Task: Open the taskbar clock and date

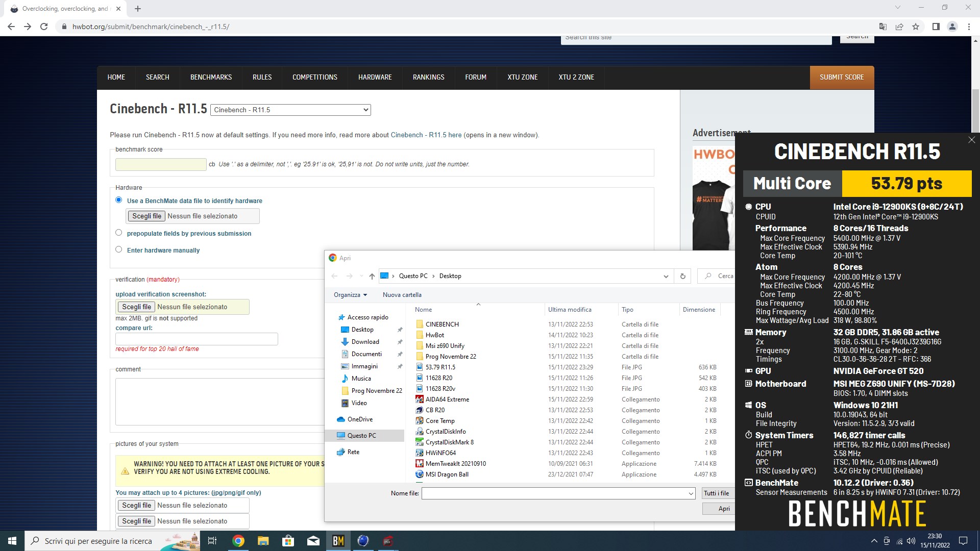Action: coord(935,541)
